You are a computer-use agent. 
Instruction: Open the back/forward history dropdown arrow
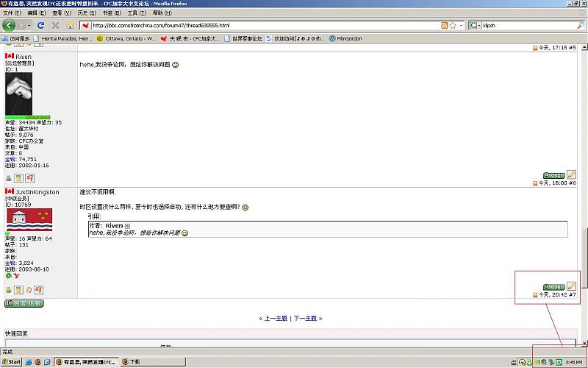click(x=28, y=26)
